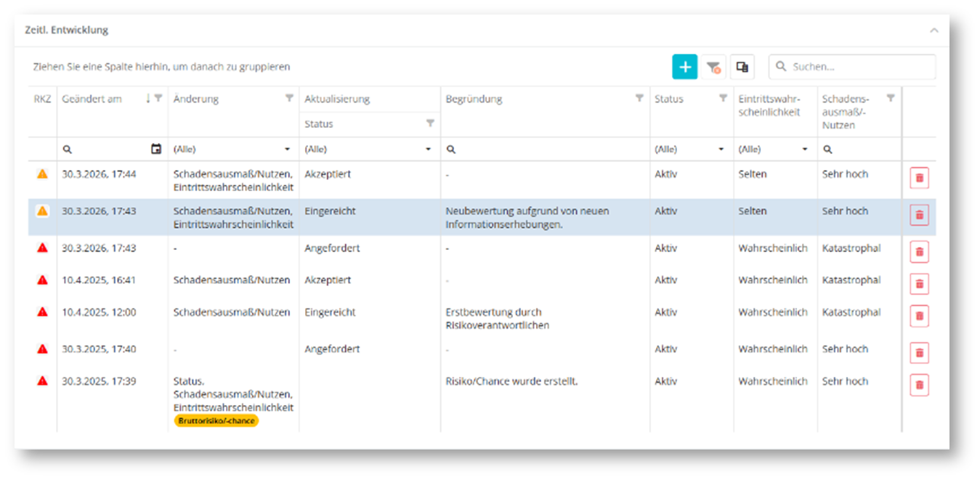The width and height of the screenshot is (980, 480).
Task: Delete the entry from 30.3.2025, 17:39
Action: [919, 385]
